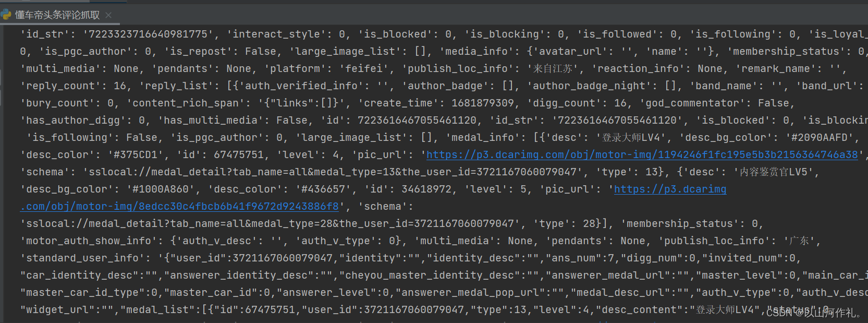Open the https://p3.dcarimg link after pic_url

pyautogui.click(x=670, y=189)
